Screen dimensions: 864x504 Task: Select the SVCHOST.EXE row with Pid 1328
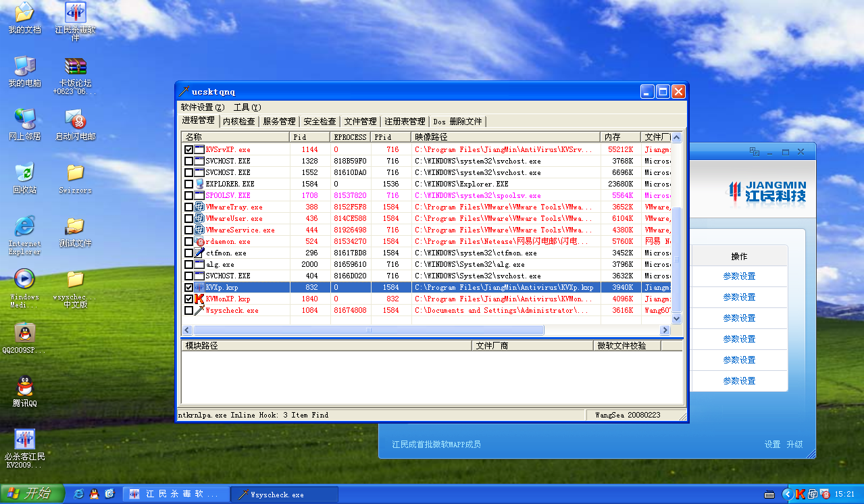(426, 161)
